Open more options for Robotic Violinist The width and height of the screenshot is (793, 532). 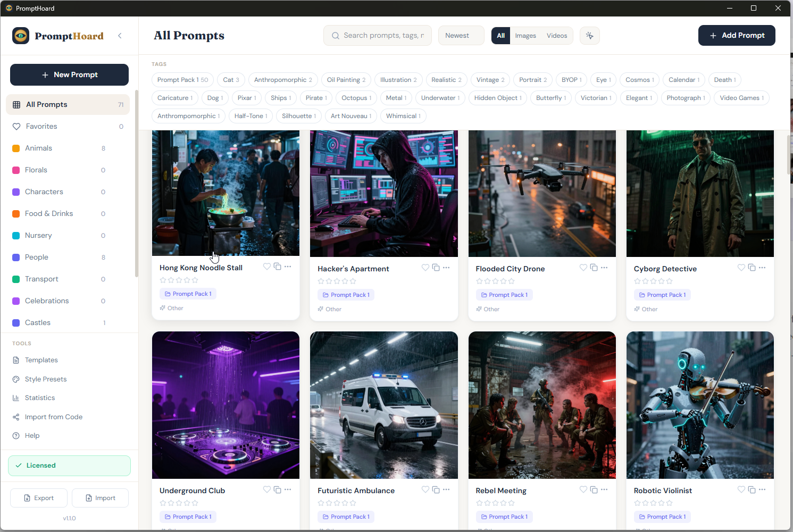coord(762,489)
